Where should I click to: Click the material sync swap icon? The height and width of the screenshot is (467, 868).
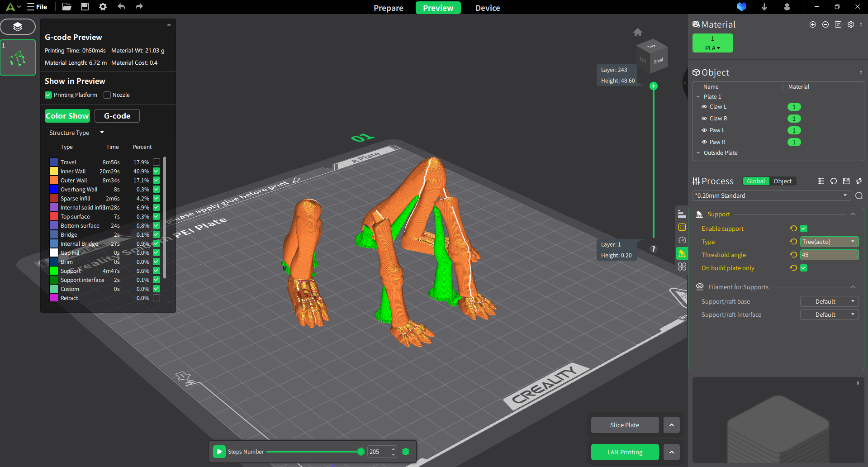click(x=838, y=24)
